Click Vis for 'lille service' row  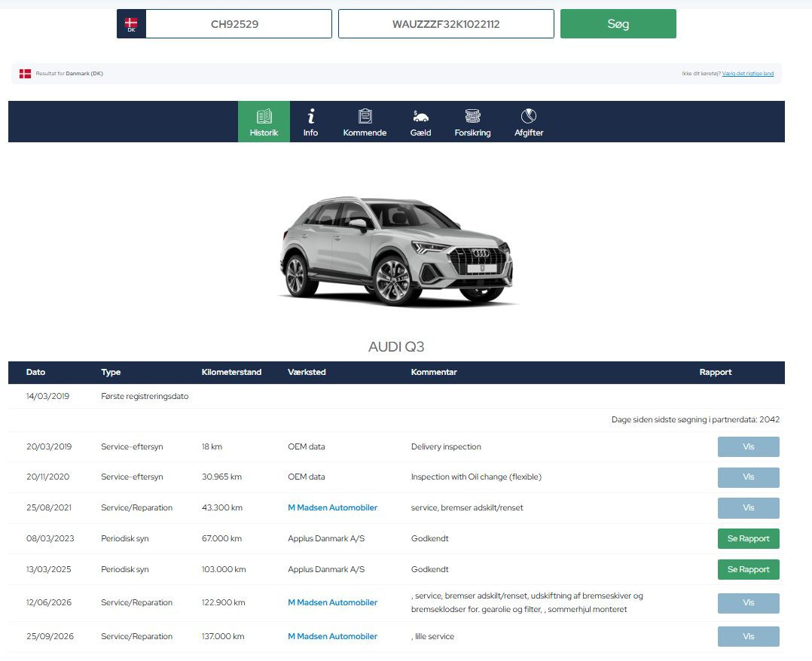pos(748,637)
